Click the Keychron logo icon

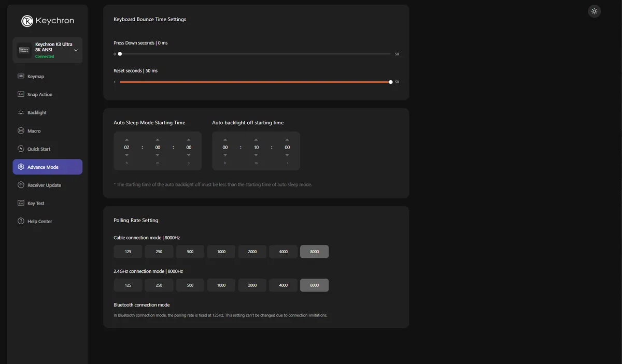coord(27,21)
